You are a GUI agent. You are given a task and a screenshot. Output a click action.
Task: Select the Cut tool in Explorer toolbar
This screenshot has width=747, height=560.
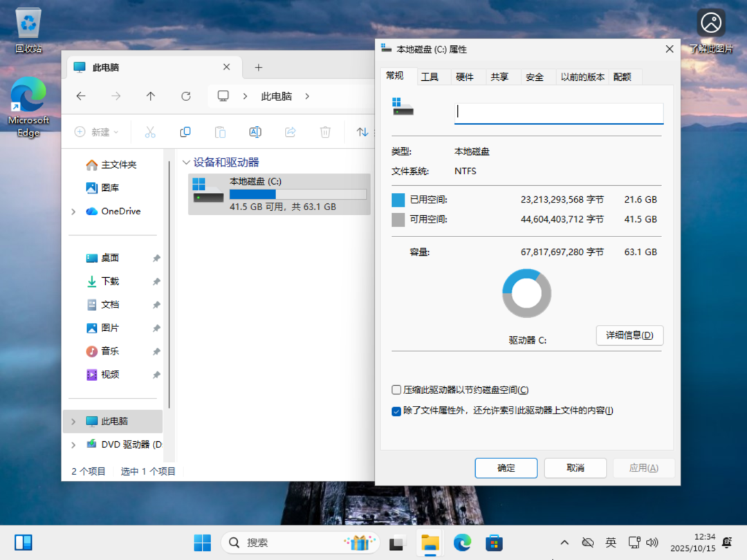[x=151, y=131]
